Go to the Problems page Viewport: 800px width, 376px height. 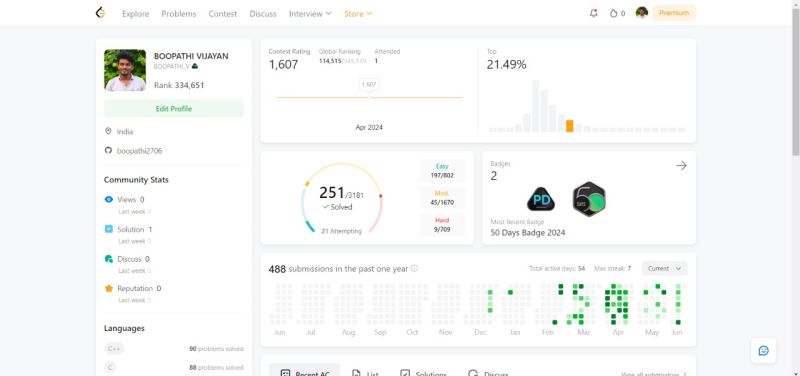pos(179,14)
